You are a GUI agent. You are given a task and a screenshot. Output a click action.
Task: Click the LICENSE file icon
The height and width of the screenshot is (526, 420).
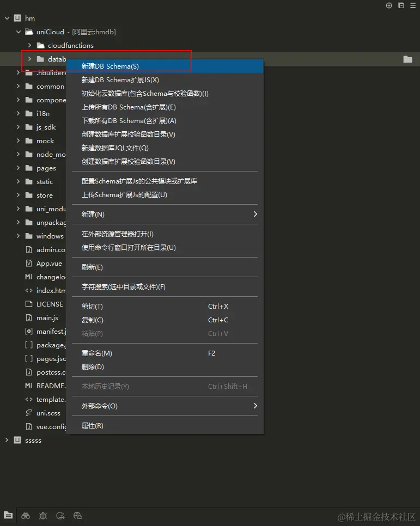pos(29,304)
